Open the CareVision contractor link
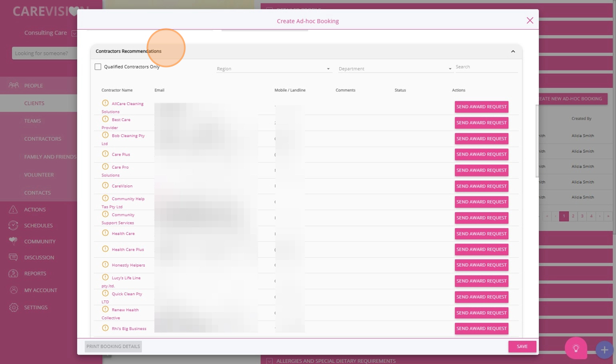Viewport: 616px width, 364px height. [122, 186]
